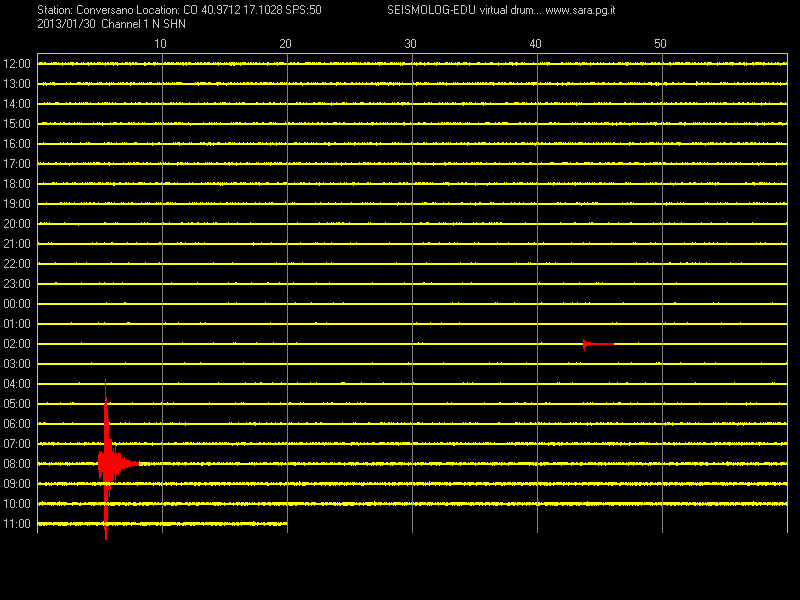Click the 50-minute axis label
This screenshot has height=600, width=800.
660,44
